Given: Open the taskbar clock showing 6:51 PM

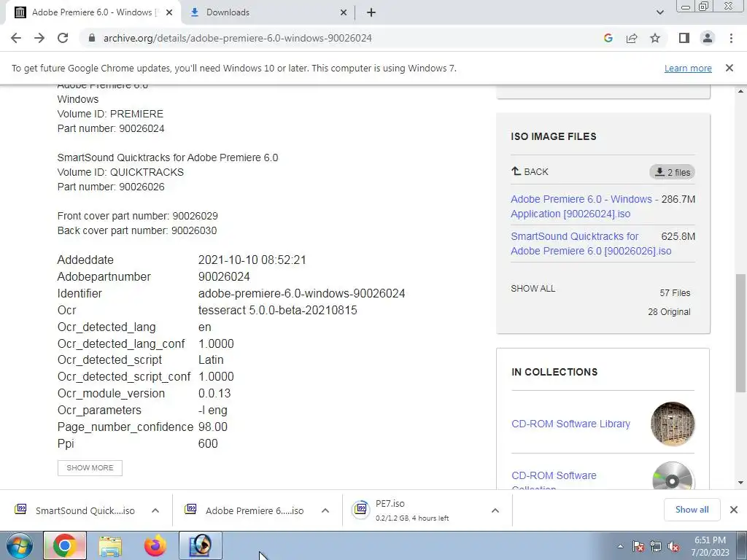Looking at the screenshot, I should (710, 546).
